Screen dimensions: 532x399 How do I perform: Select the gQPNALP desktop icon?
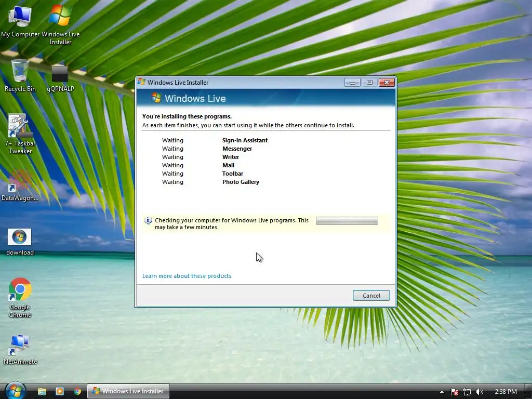click(60, 78)
